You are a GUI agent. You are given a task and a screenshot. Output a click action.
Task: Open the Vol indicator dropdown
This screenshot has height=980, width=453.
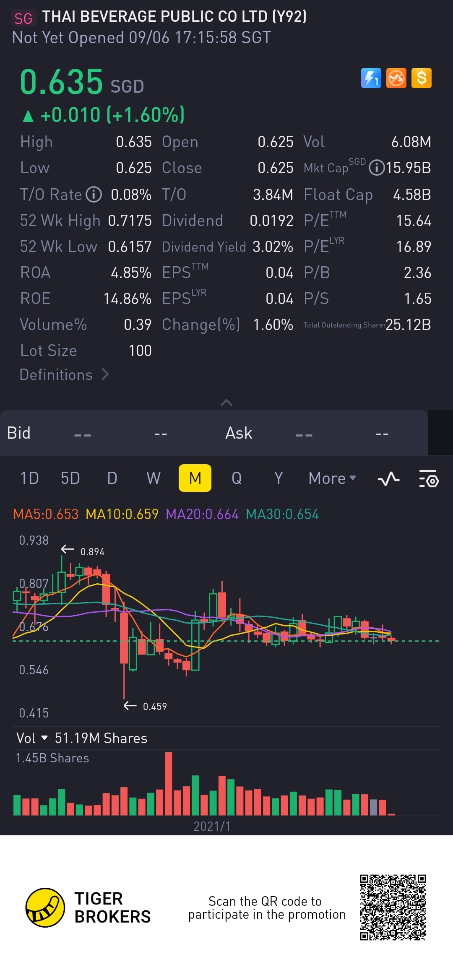tap(32, 738)
